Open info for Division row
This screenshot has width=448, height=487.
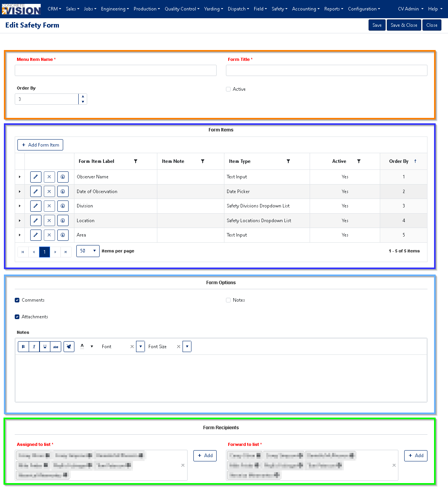63,206
